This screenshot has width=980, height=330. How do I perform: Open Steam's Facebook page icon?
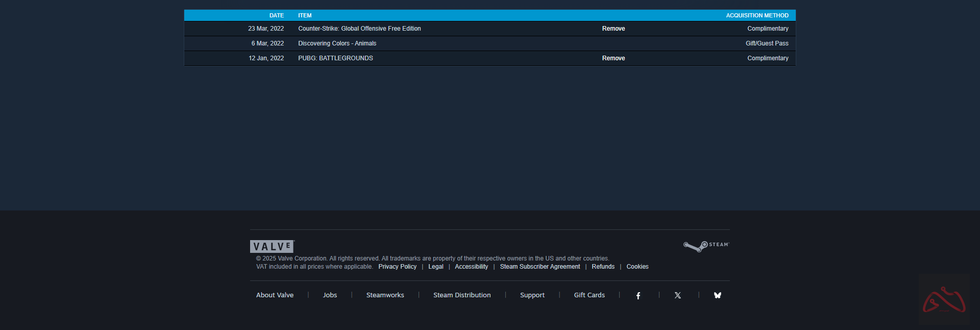click(x=638, y=295)
